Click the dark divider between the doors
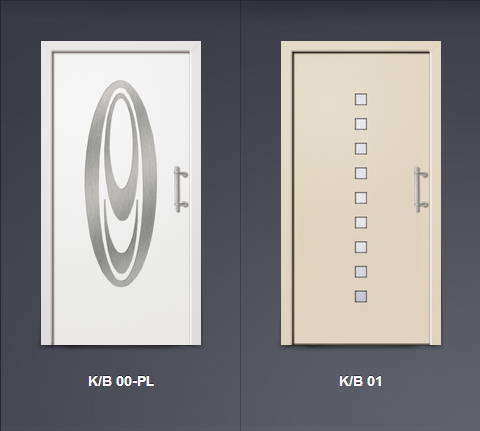 [x=240, y=215]
